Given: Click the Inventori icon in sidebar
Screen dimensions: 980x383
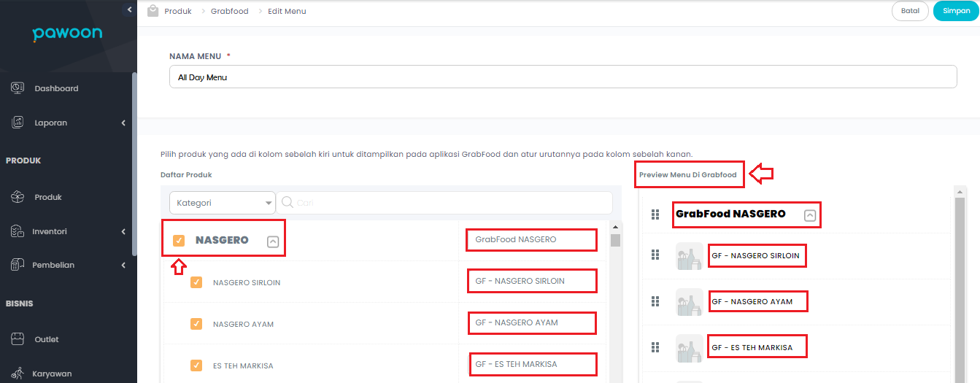Looking at the screenshot, I should click(x=18, y=231).
